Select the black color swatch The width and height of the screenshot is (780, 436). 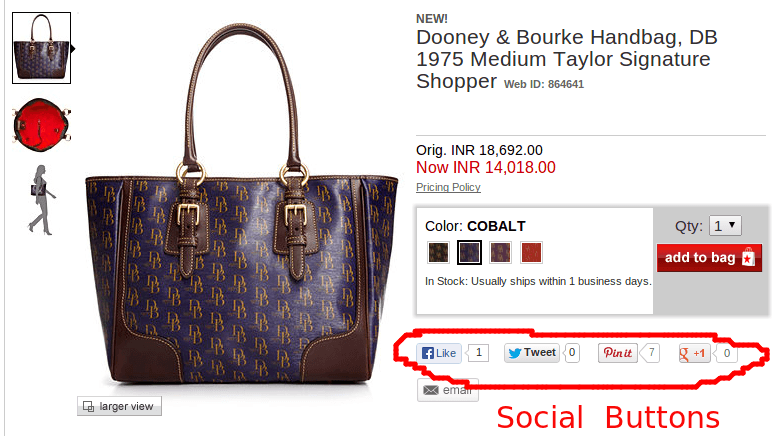click(x=438, y=252)
